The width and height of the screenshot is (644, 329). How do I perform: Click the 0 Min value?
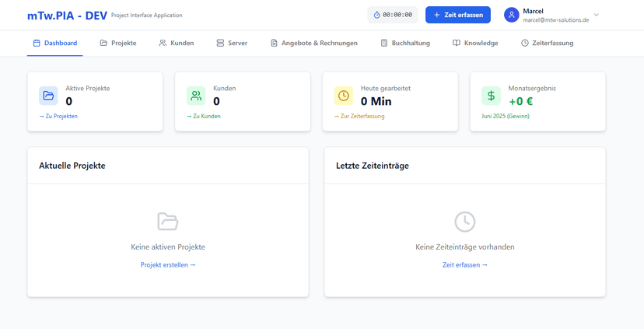[x=376, y=101]
